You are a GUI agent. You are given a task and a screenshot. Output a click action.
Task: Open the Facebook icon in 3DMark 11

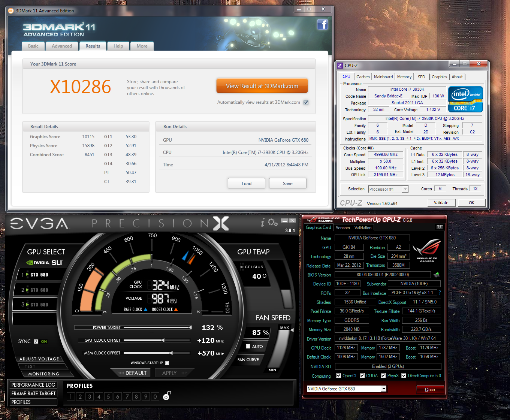322,24
